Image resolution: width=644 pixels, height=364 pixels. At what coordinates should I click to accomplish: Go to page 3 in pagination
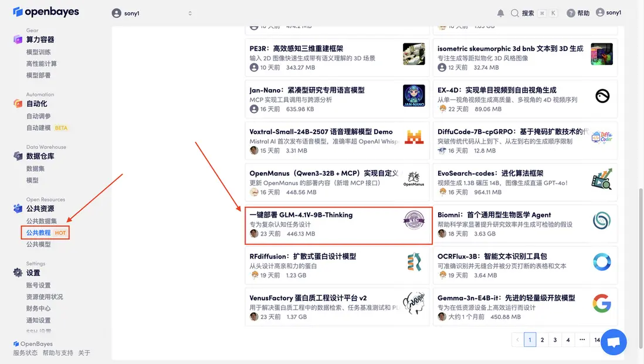coord(555,340)
